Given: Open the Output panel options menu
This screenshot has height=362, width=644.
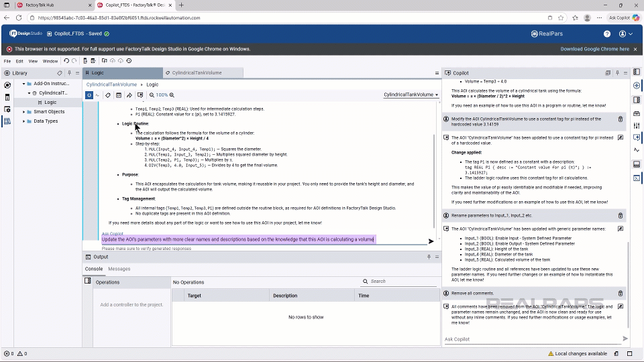Looking at the screenshot, I should [x=437, y=257].
